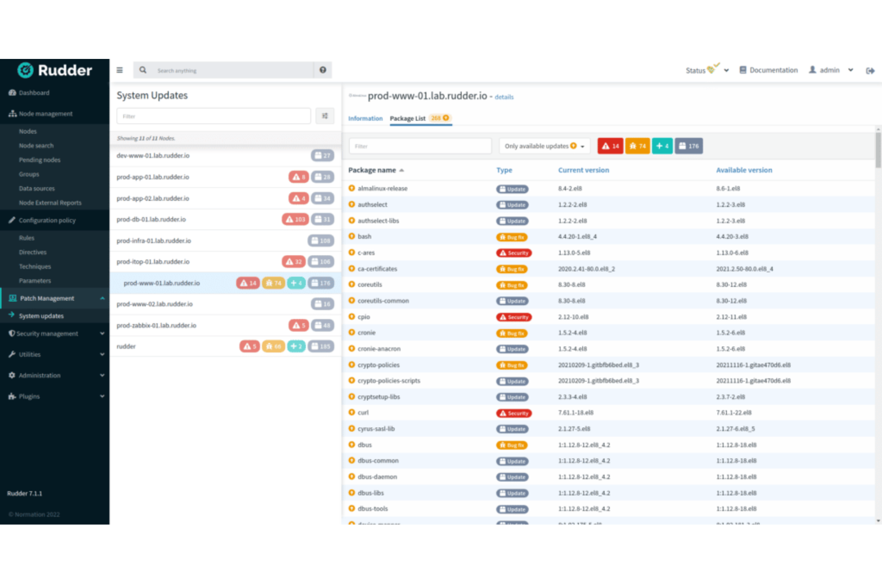Go to Nodes in sidebar
Viewport: 882px width, 588px height.
tap(28, 131)
